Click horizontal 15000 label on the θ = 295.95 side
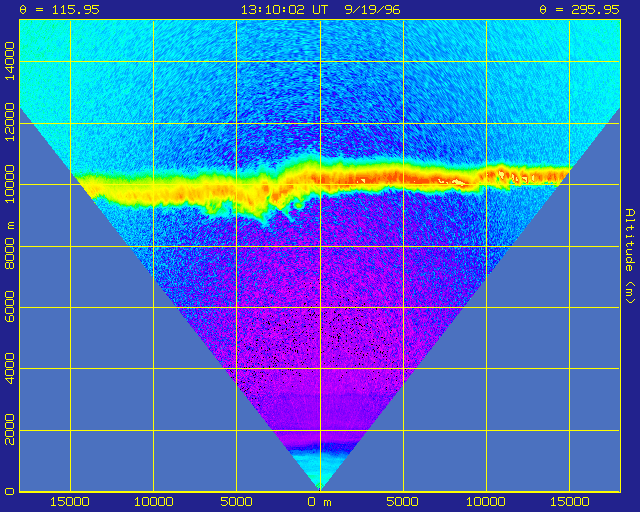This screenshot has height=512, width=640. (569, 502)
